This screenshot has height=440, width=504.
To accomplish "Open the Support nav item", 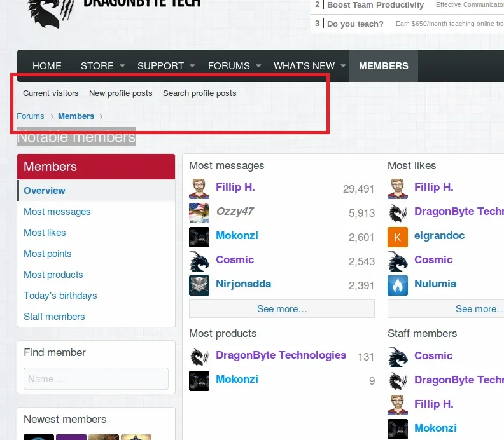I will 160,66.
